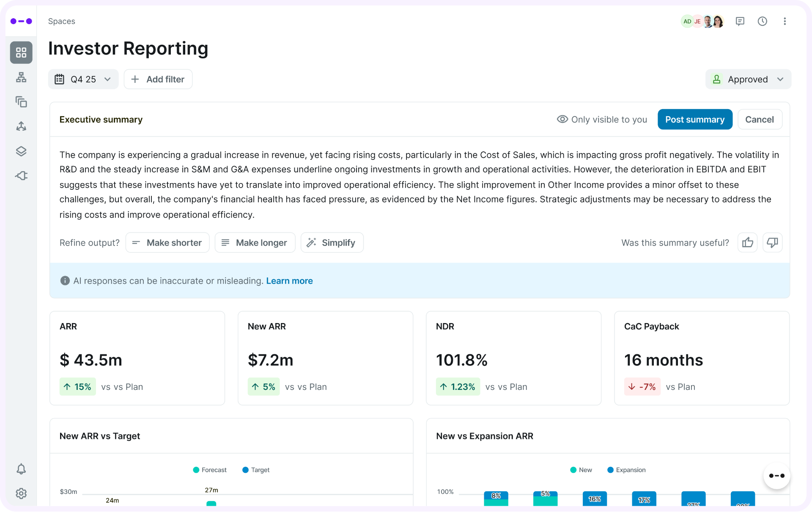Open the NDR 101.8% card
This screenshot has width=812, height=515.
point(513,358)
